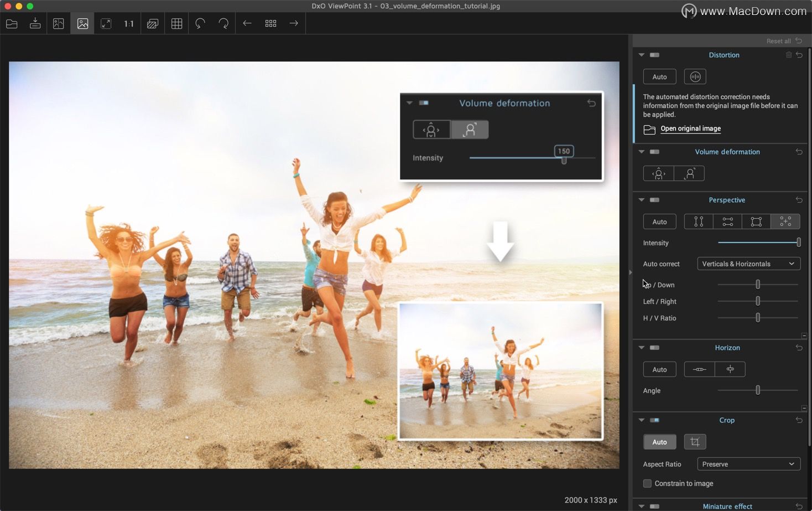Open the Aspect Ratio Preserve dropdown
The image size is (812, 511).
(x=748, y=464)
